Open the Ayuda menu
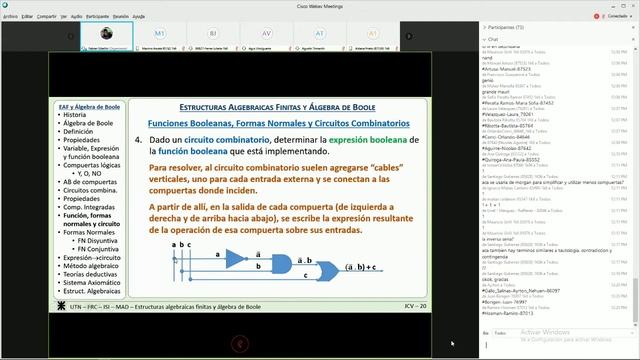The height and width of the screenshot is (360, 640). [139, 17]
